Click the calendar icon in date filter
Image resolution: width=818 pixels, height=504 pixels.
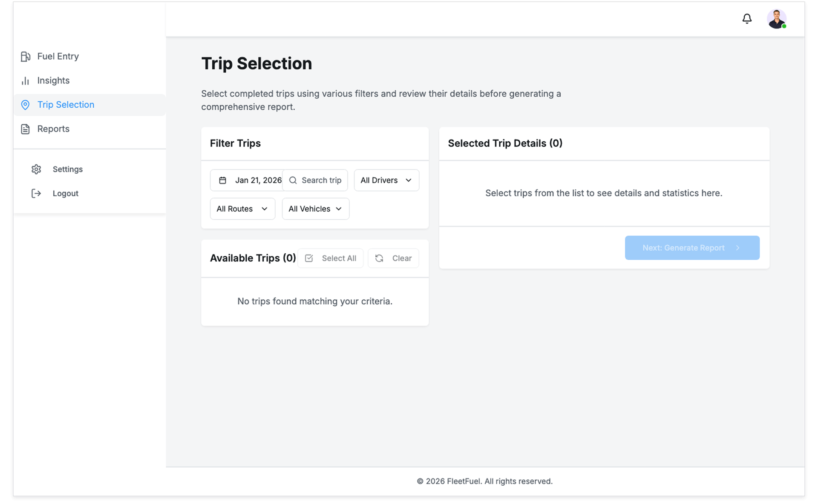222,180
